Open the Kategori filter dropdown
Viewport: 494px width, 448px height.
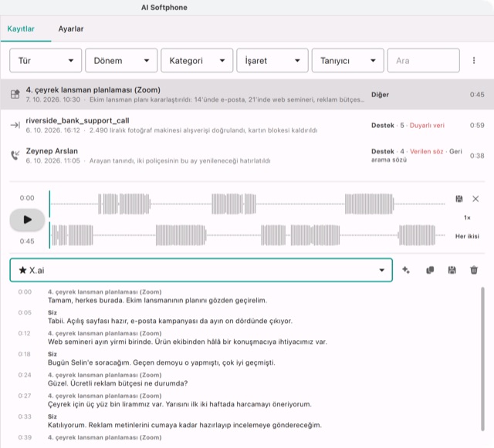(x=197, y=60)
